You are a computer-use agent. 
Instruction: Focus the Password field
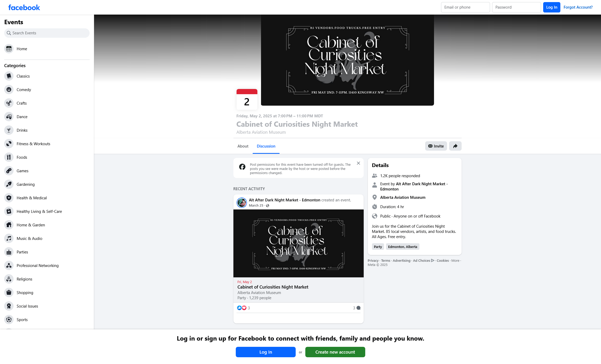click(516, 7)
